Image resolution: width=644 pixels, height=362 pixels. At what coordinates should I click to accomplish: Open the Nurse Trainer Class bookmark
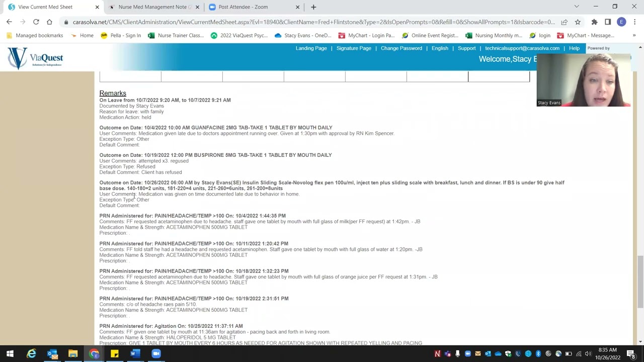point(176,36)
